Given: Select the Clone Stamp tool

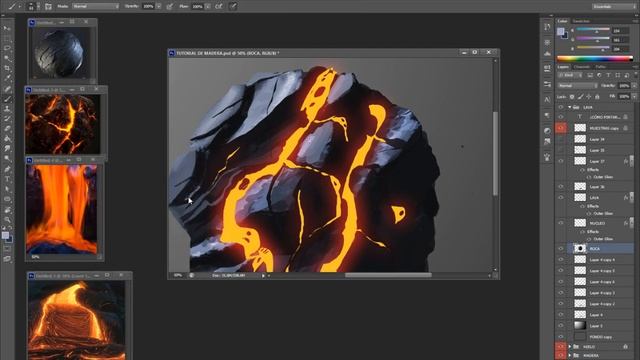Looking at the screenshot, I should pyautogui.click(x=7, y=109).
